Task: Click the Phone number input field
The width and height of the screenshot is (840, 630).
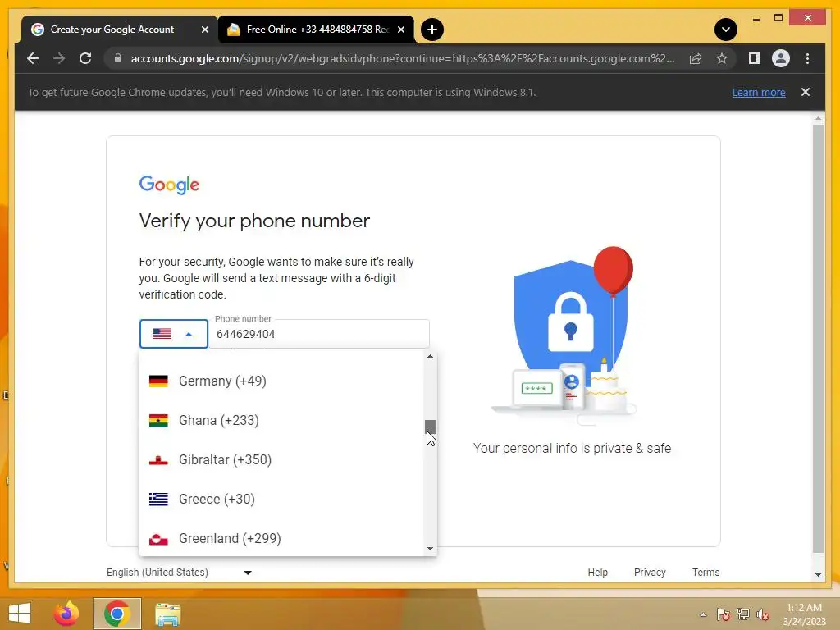Action: coord(319,334)
